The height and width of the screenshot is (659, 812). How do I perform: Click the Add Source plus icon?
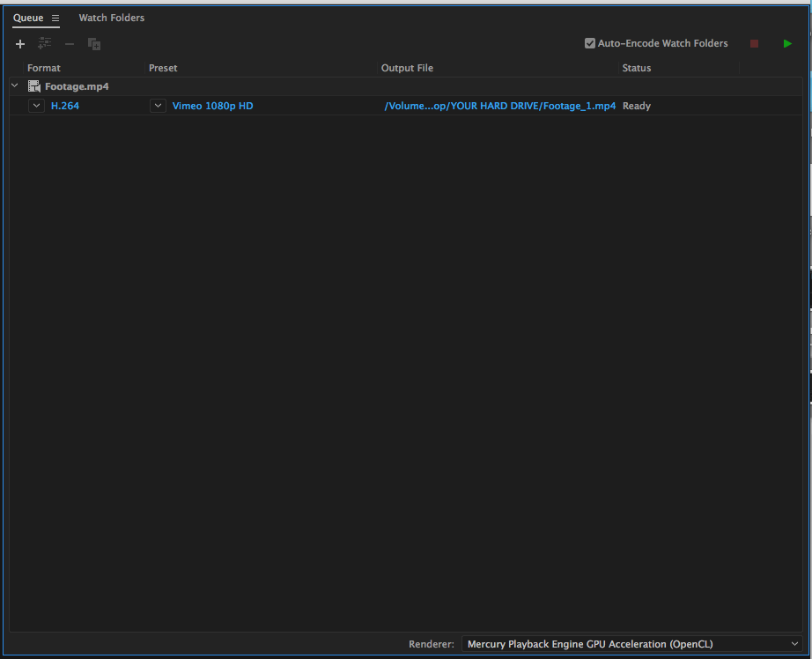pos(20,44)
